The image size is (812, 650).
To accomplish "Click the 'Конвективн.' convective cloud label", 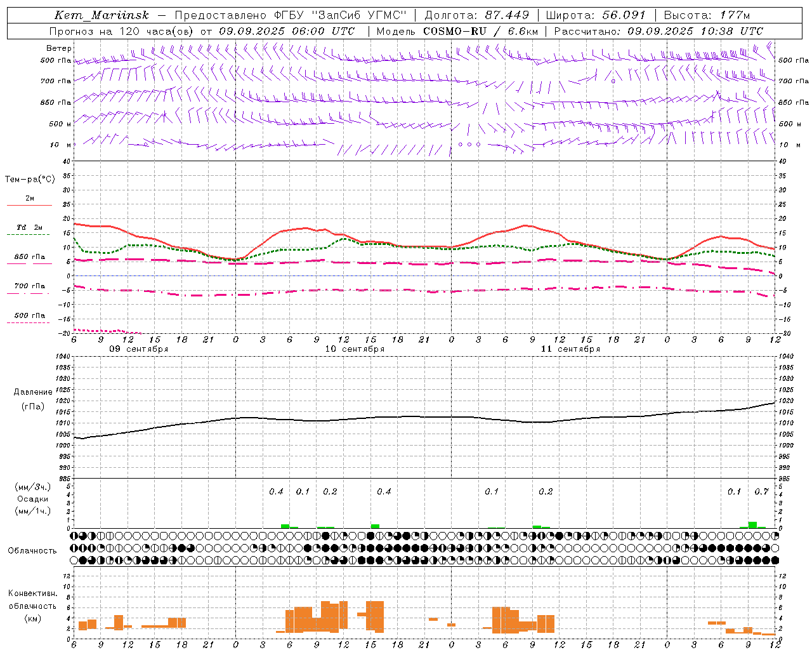I will (x=32, y=594).
